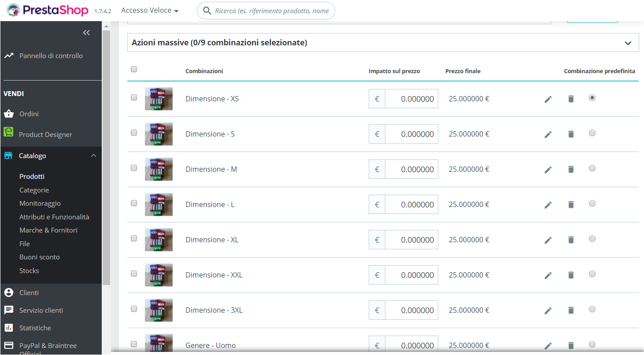Open the Ordini section
Viewport: 644px width, 355px height.
click(x=29, y=114)
